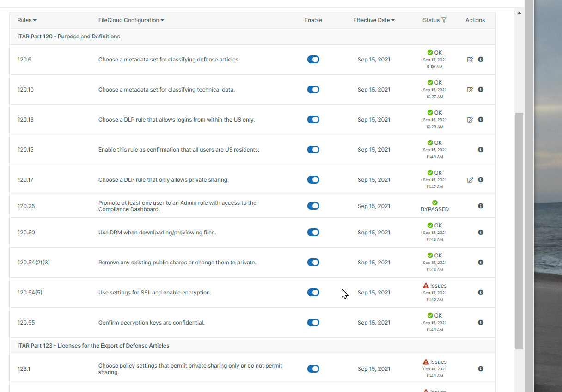Viewport: 562px width, 392px height.
Task: Click Issues status for rule 120.54(5)
Action: (x=435, y=286)
